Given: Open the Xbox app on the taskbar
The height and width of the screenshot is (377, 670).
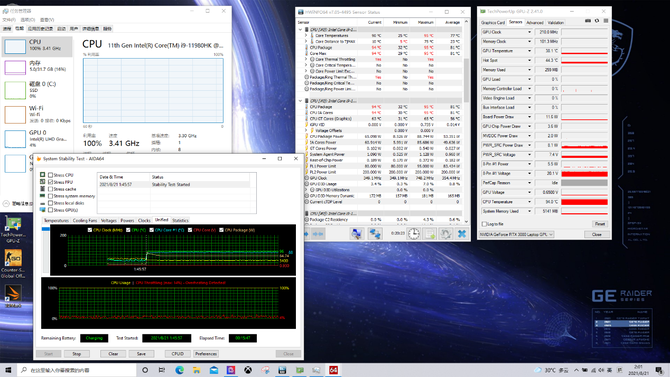Looking at the screenshot, I should [x=248, y=370].
